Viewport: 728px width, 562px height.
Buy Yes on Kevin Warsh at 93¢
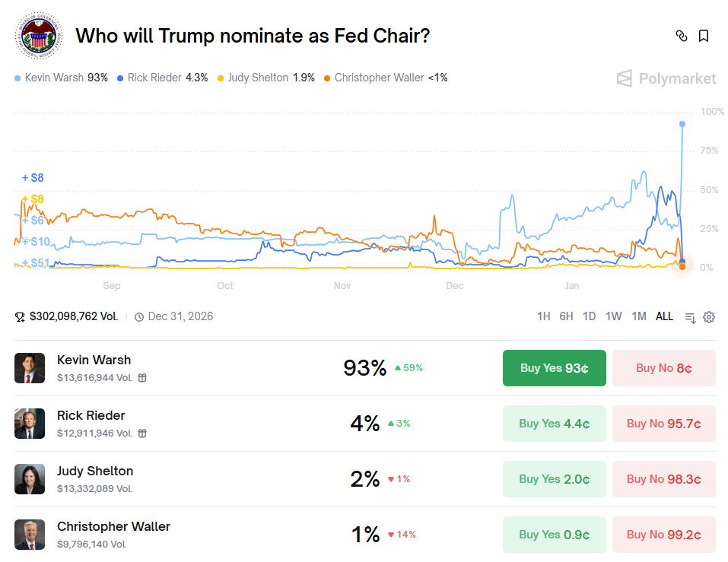click(554, 368)
